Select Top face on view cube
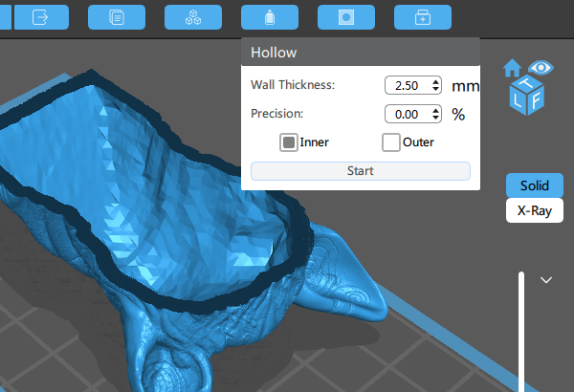Image resolution: width=574 pixels, height=392 pixels. (x=526, y=84)
